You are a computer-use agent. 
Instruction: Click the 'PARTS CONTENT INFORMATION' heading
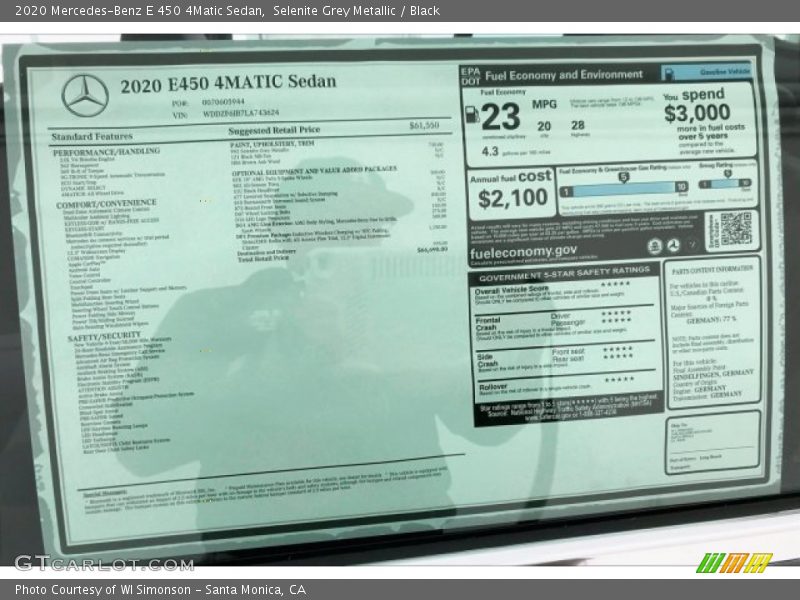point(712,269)
